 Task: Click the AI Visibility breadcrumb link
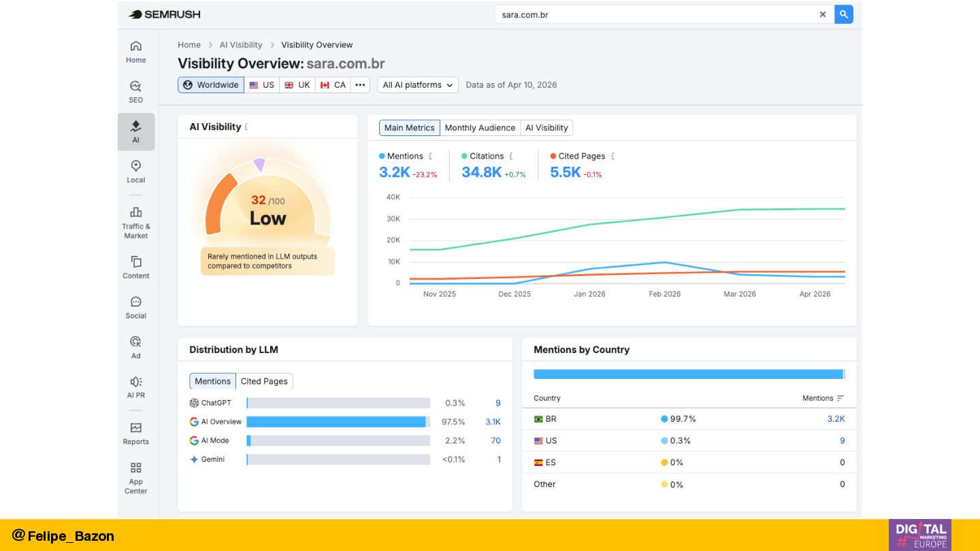pyautogui.click(x=241, y=45)
